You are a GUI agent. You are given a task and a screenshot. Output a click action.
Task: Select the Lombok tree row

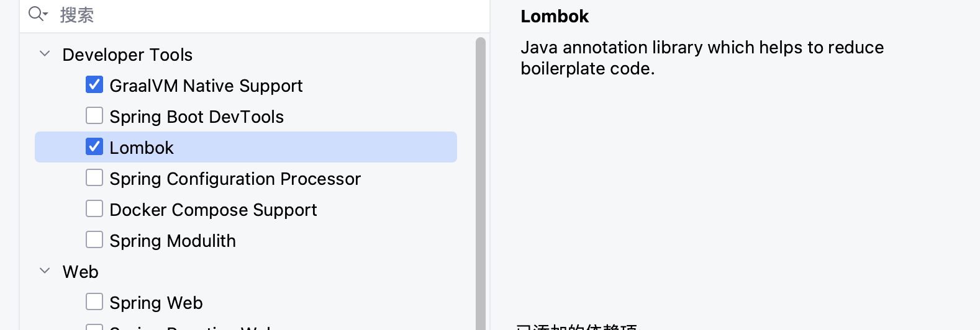click(246, 147)
